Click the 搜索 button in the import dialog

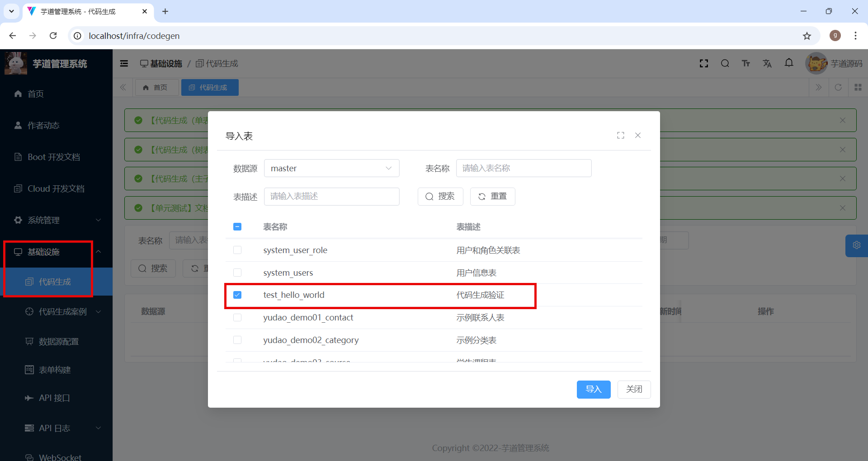pyautogui.click(x=440, y=196)
